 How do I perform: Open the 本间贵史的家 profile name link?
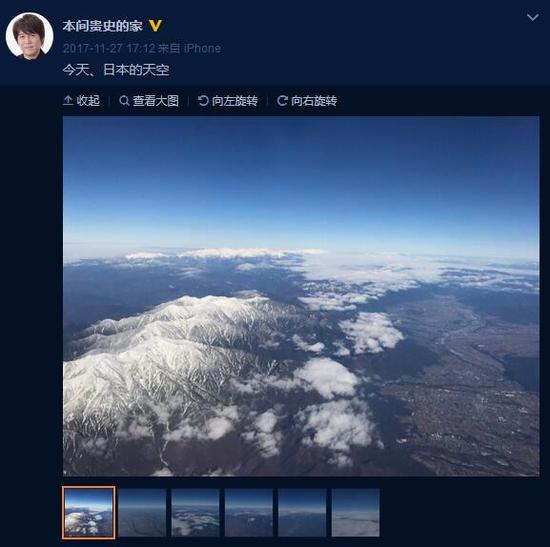(x=102, y=26)
